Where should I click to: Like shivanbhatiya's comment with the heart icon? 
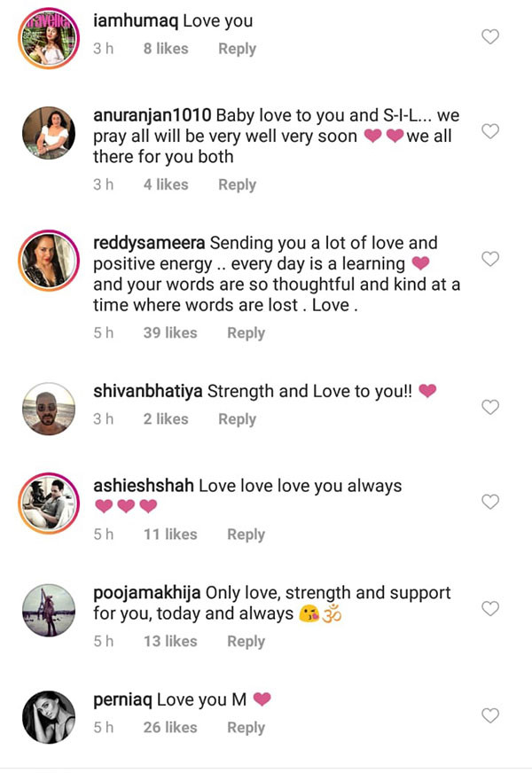coord(490,407)
